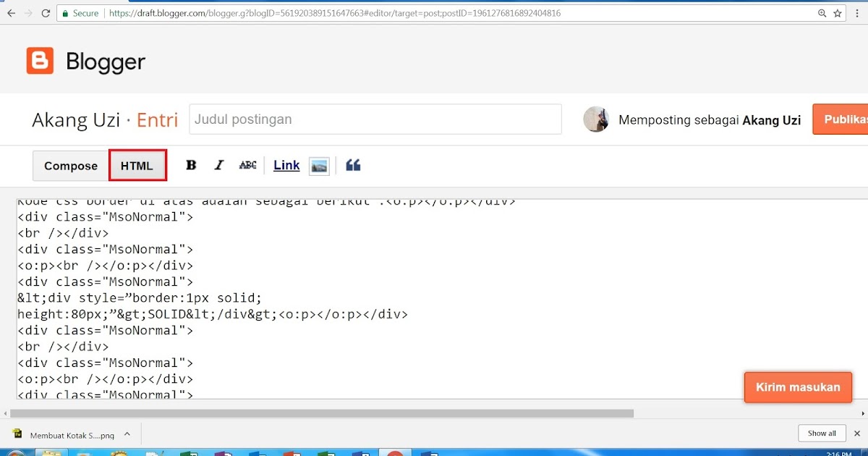The image size is (868, 456).
Task: Click the Kirim masukan button
Action: 798,387
